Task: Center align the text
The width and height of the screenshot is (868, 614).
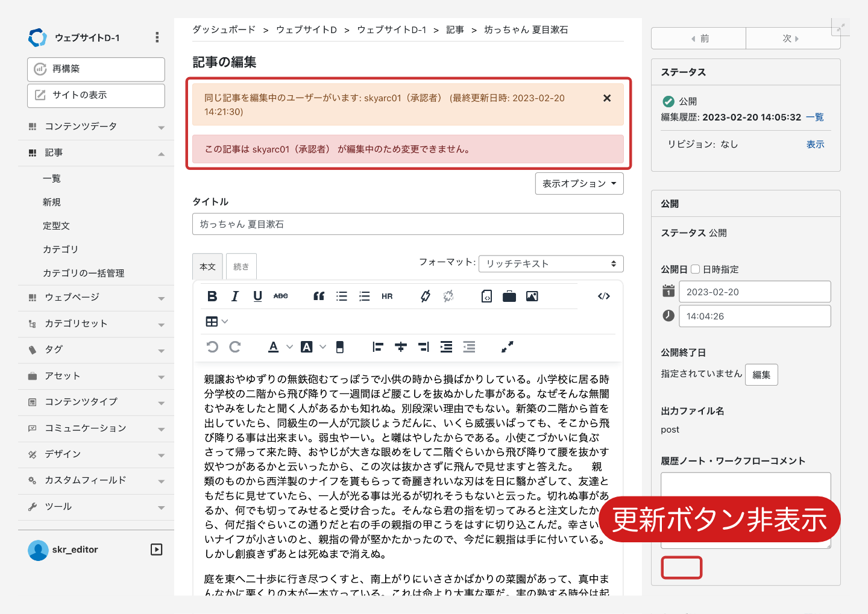Action: tap(401, 346)
